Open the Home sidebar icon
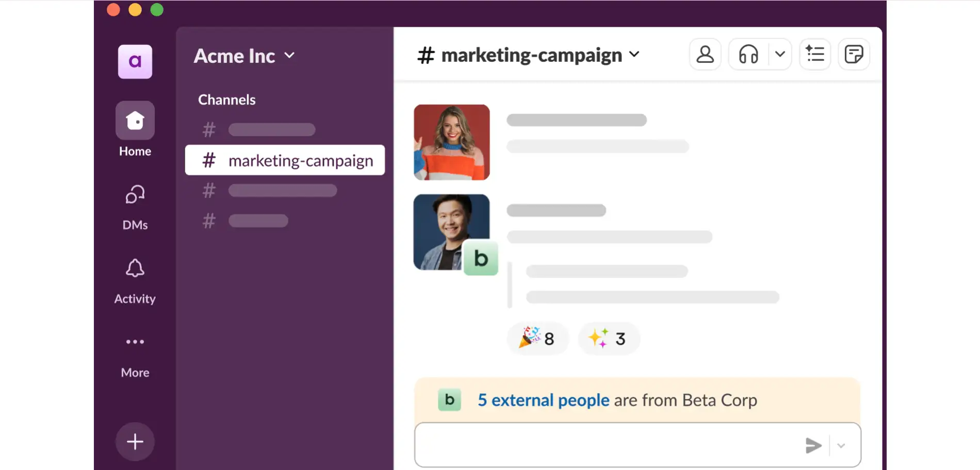Image resolution: width=980 pixels, height=470 pixels. tap(135, 120)
